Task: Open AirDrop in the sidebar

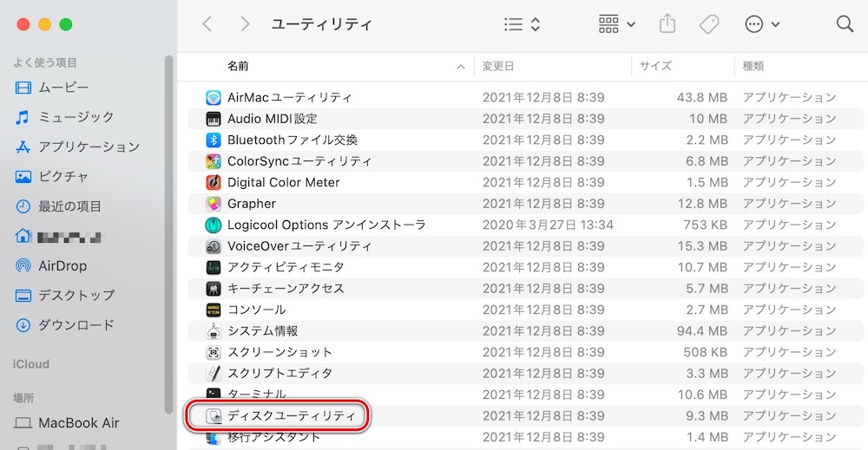Action: (x=51, y=266)
